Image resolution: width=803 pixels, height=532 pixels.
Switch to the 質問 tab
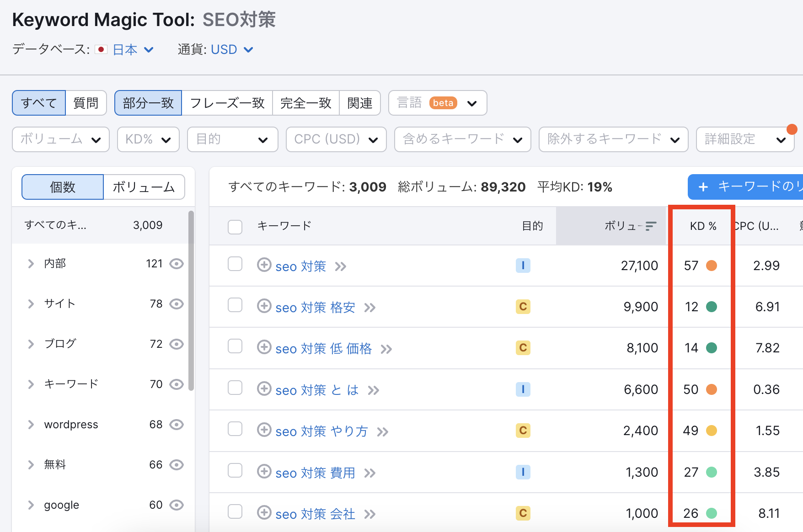(x=86, y=103)
